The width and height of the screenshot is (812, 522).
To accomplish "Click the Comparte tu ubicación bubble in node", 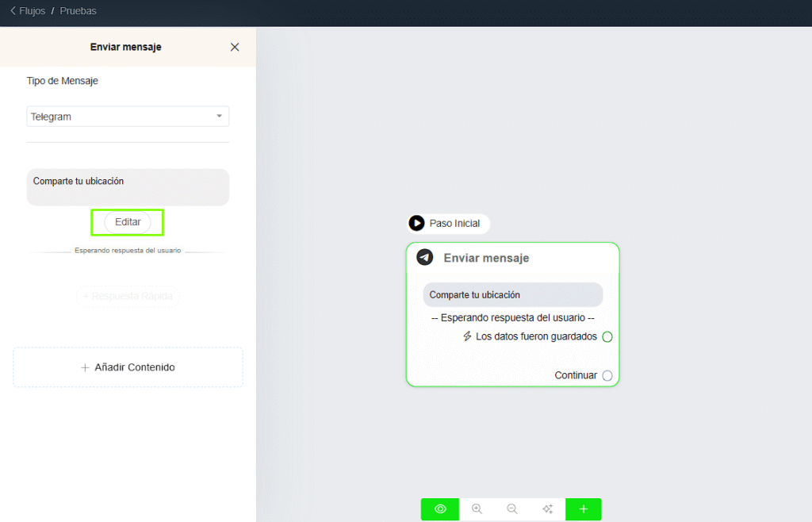I will [x=512, y=295].
